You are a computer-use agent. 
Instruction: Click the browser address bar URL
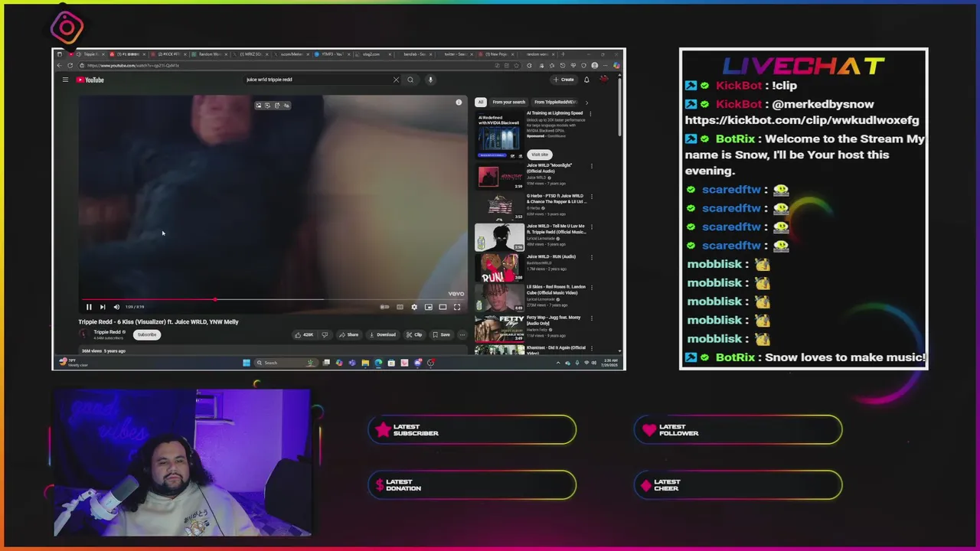pos(133,65)
